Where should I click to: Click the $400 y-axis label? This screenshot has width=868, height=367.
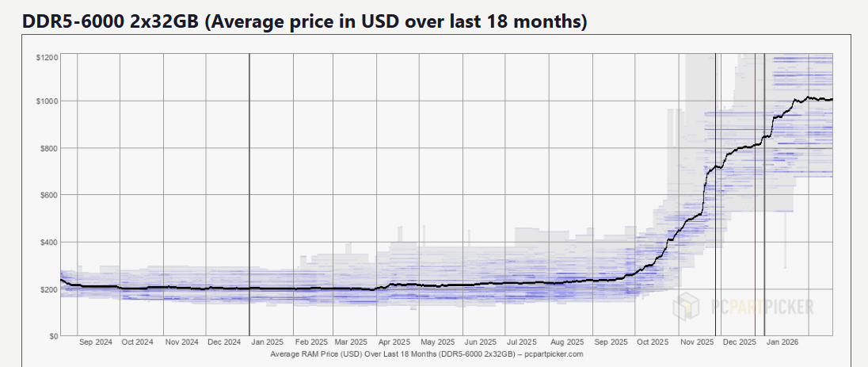click(x=48, y=242)
